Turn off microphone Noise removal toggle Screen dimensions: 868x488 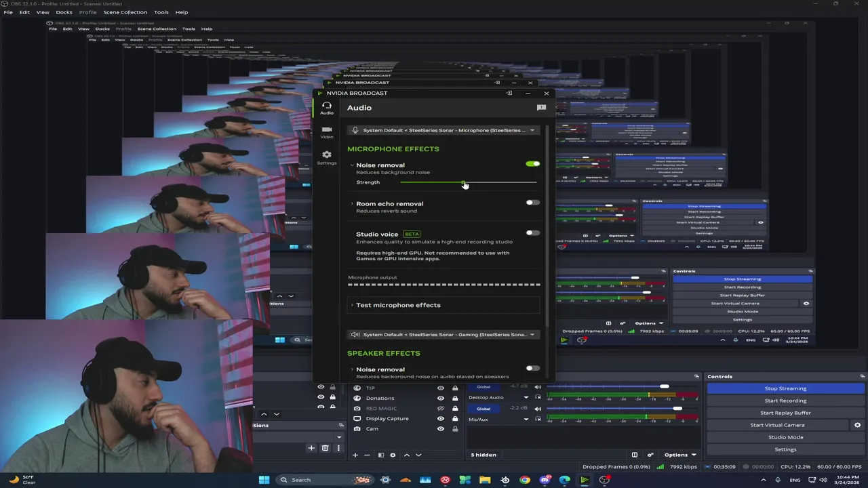533,164
